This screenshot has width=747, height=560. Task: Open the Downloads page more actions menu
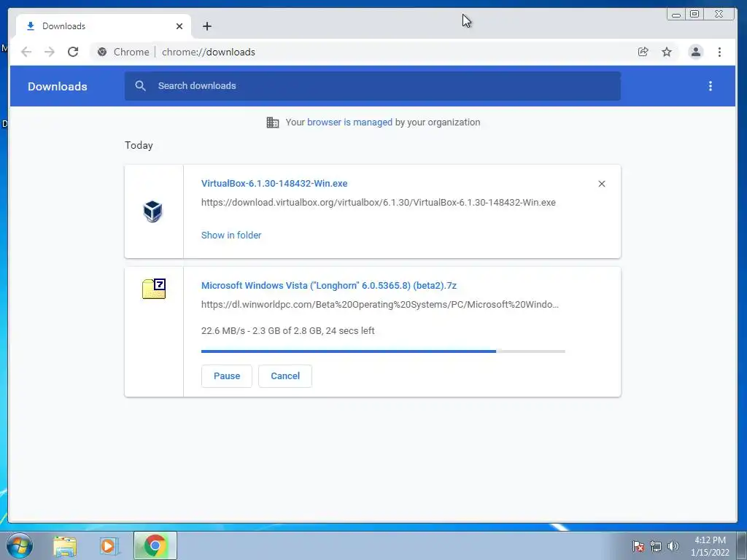tap(711, 86)
